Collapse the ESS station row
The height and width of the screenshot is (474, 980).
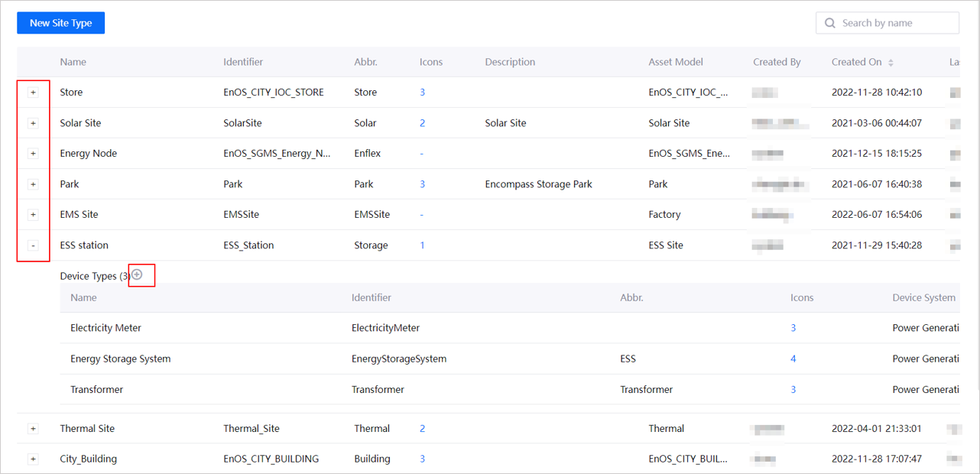coord(33,245)
